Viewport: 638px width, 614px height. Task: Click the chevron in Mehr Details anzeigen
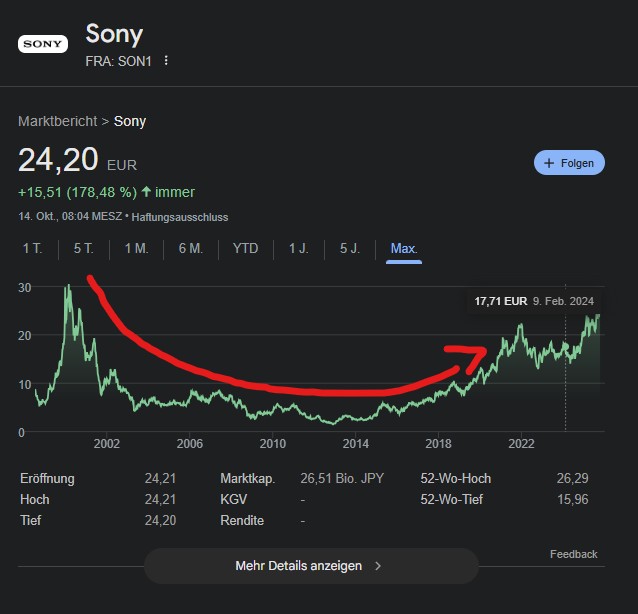(378, 566)
